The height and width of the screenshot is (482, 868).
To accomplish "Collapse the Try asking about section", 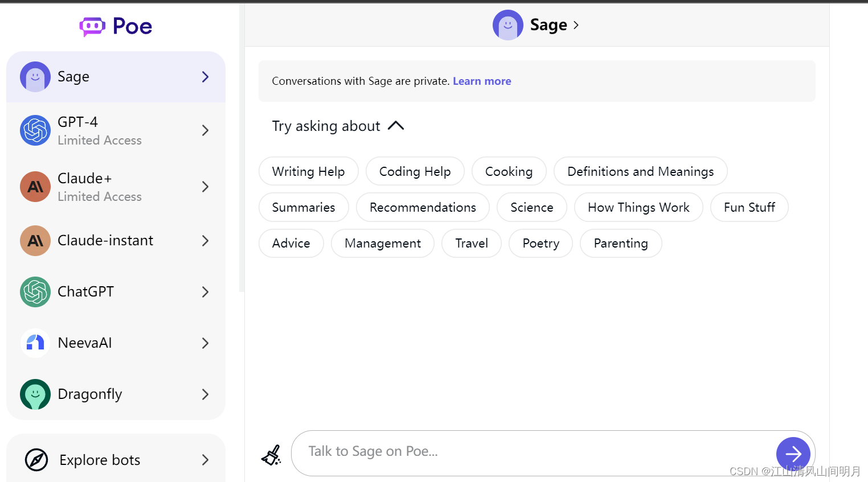I will point(396,126).
